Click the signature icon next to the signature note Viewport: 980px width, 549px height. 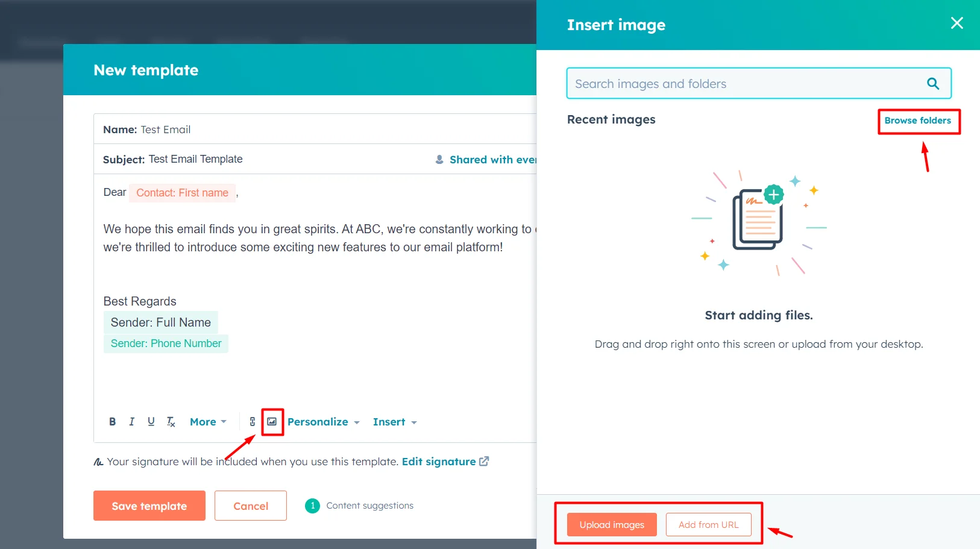[x=98, y=461]
